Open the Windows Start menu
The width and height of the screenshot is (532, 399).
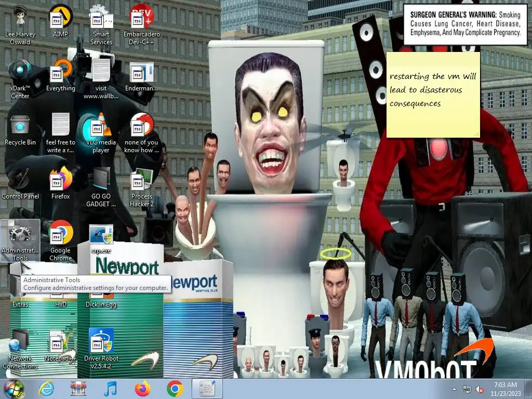pos(14,389)
